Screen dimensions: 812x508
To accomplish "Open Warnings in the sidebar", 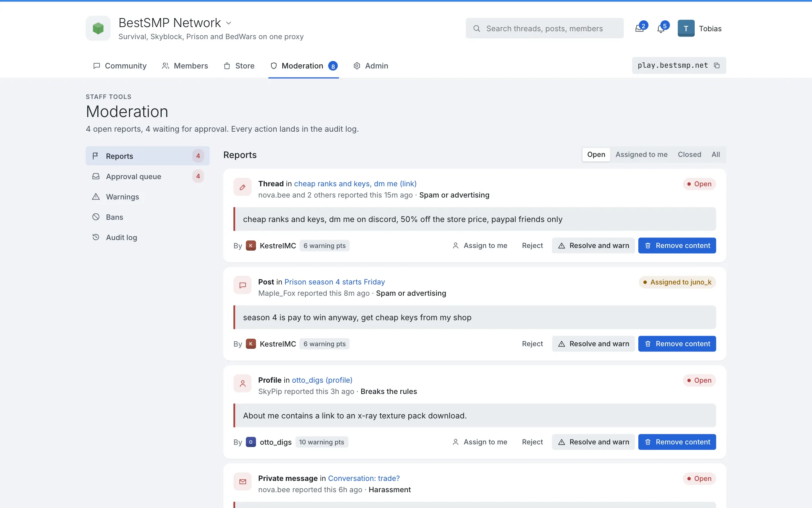I will pos(148,196).
